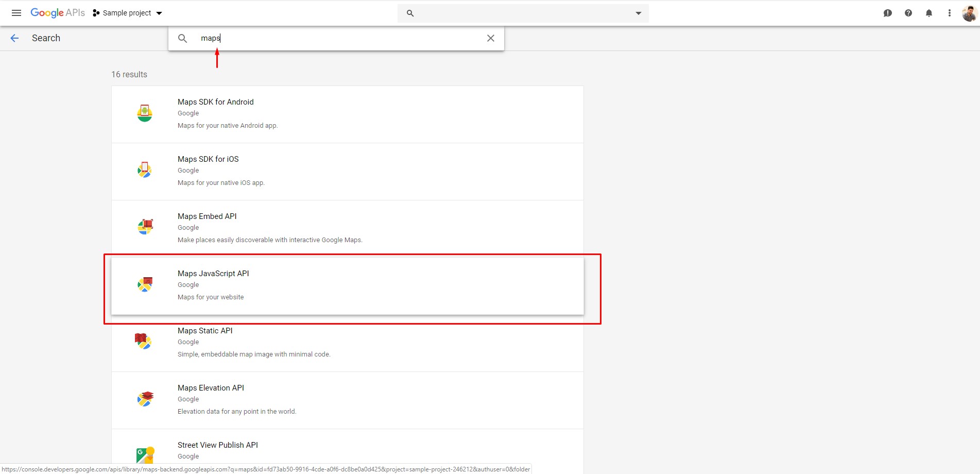Click the Google APIs logo
This screenshot has width=980, height=474.
(x=58, y=13)
